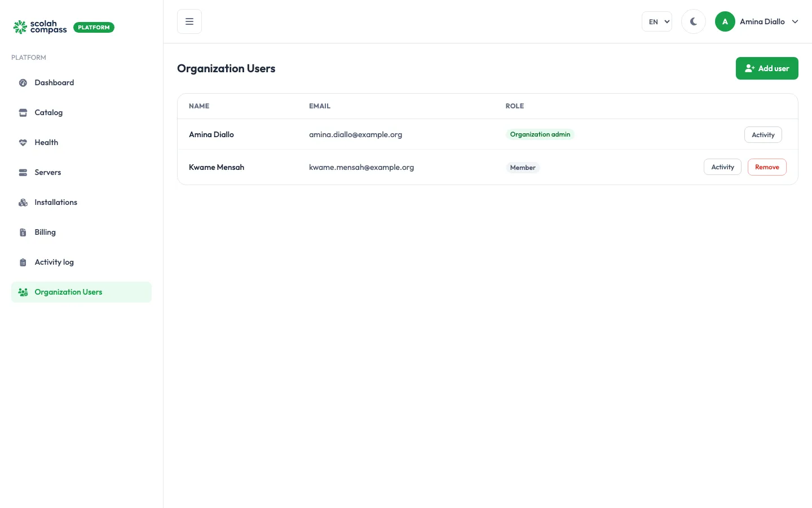
Task: Click the Dashboard gauge icon in sidebar
Action: coord(23,83)
